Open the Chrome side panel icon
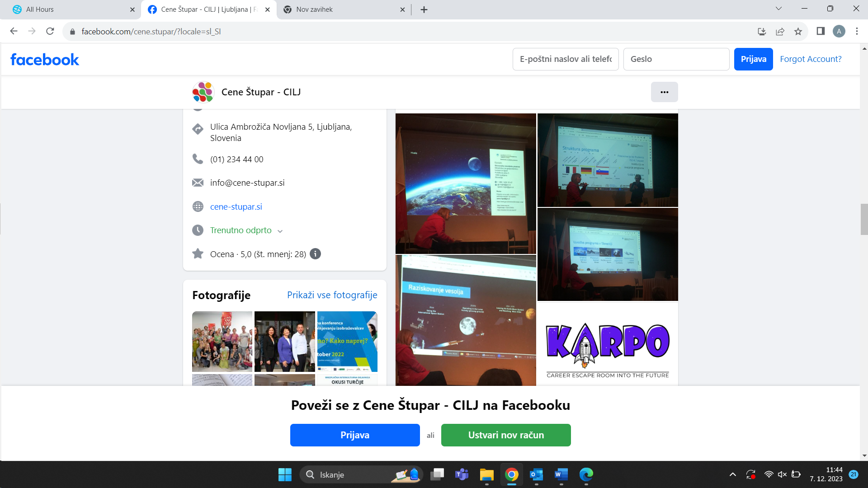Screen dimensions: 868x488 pos(821,31)
